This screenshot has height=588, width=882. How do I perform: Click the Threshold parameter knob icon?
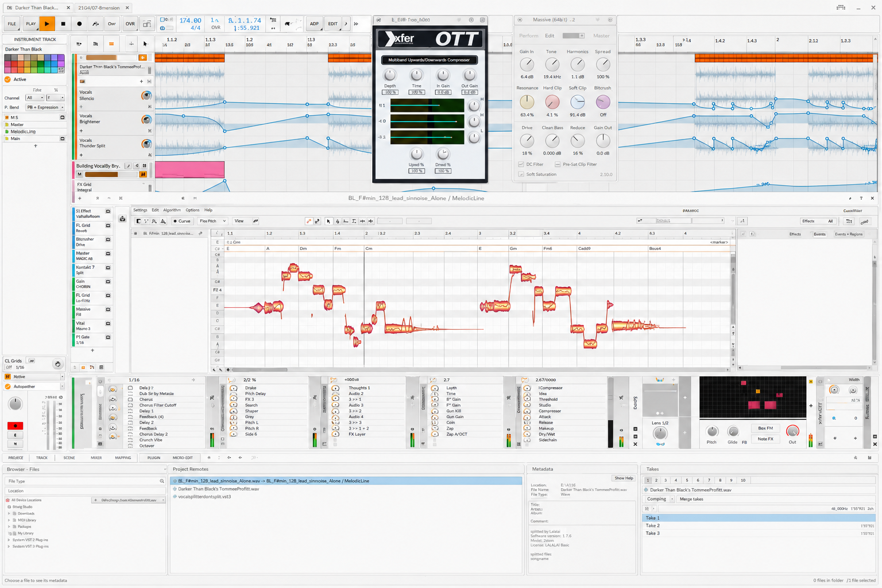point(527,400)
